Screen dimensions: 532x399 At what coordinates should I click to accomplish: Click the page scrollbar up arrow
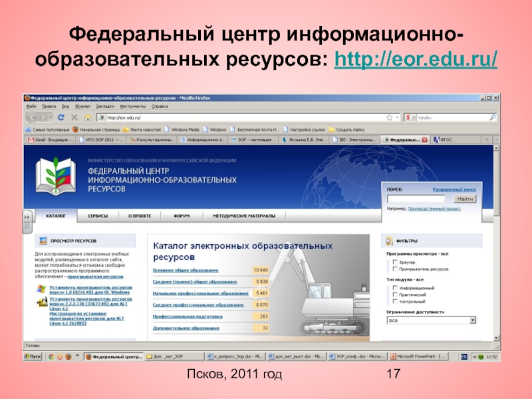click(x=496, y=148)
